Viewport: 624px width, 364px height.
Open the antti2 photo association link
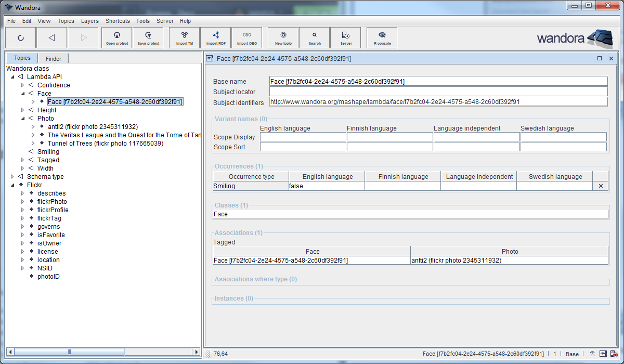tap(456, 260)
